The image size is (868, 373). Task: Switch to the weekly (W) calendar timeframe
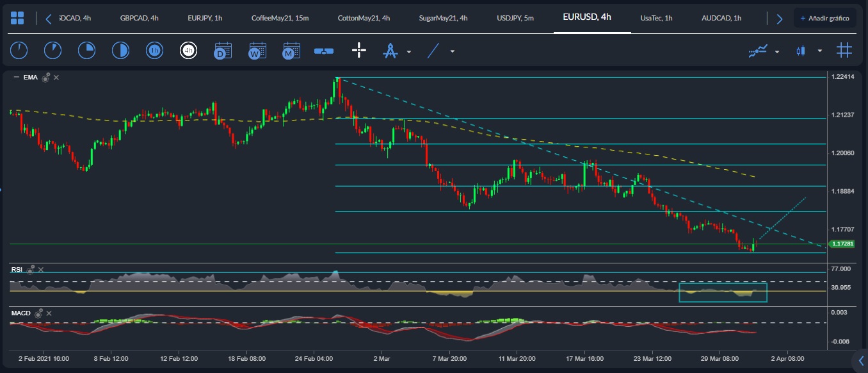point(257,51)
